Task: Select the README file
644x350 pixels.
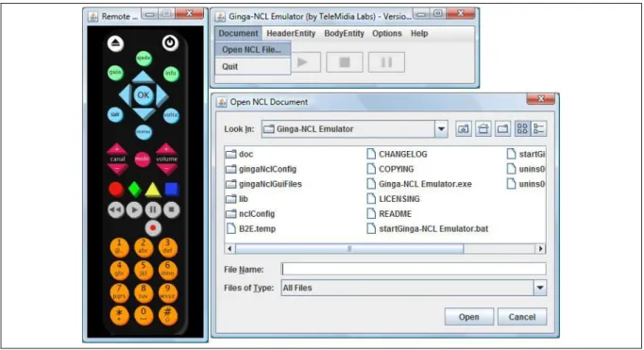Action: coord(389,214)
